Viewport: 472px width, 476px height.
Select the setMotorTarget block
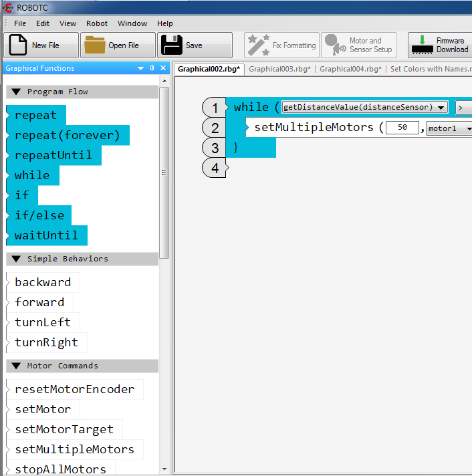64,429
